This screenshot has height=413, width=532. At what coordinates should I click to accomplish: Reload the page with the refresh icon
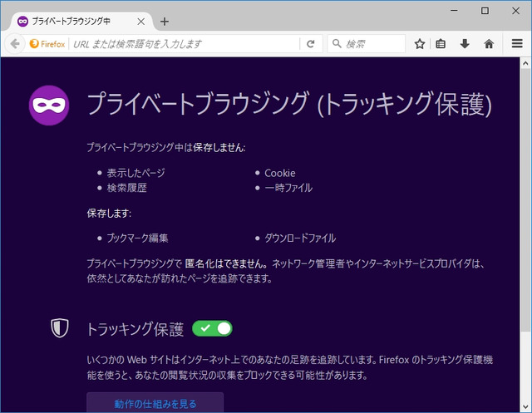click(x=310, y=44)
